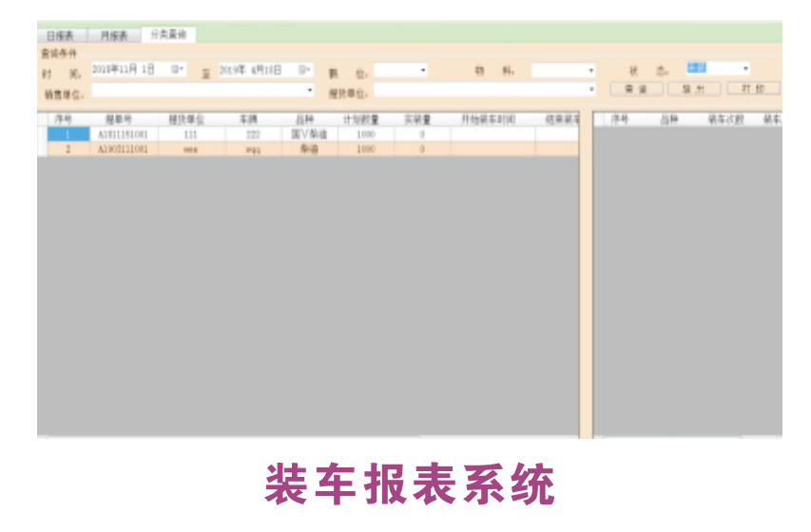Click the 实装量 value 0 in row 2

[x=422, y=149]
